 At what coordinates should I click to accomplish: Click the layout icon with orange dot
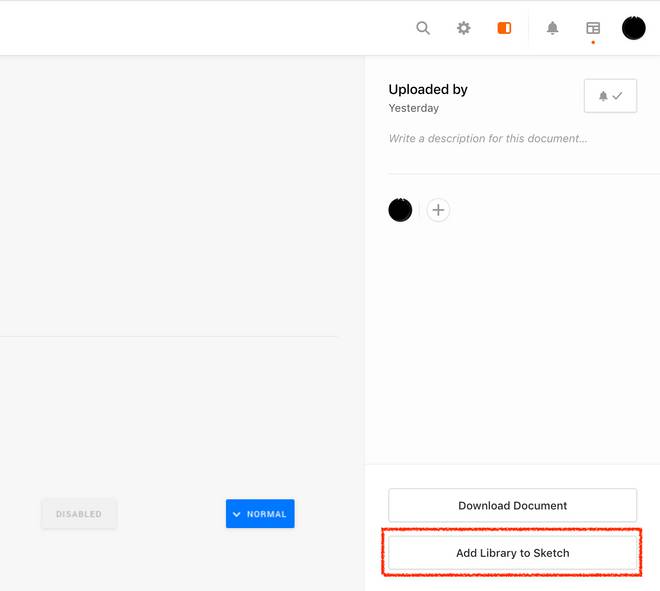[593, 29]
